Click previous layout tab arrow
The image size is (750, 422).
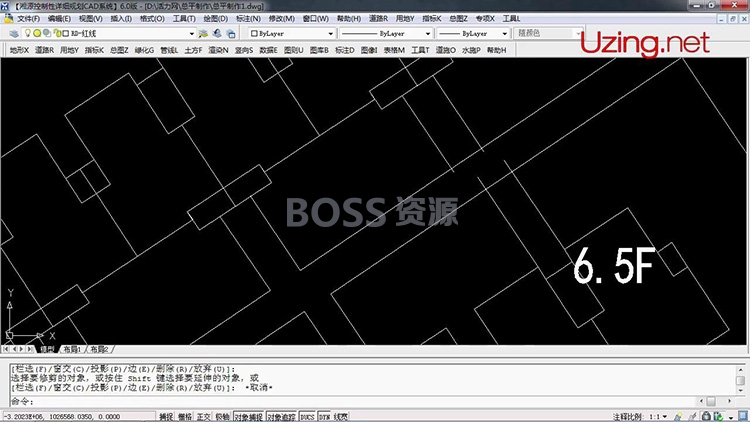[13, 349]
